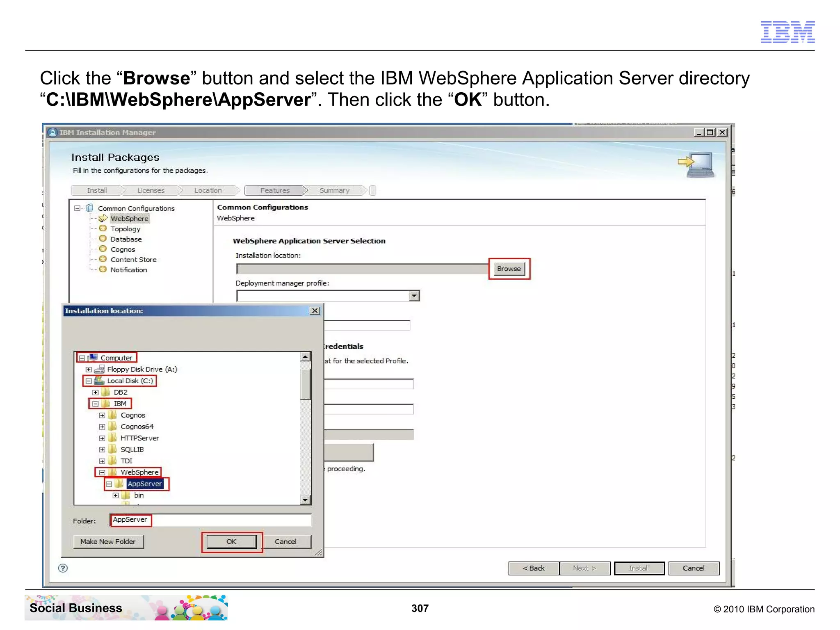Click the Content Store status icon
This screenshot has height=630, width=840.
(103, 259)
